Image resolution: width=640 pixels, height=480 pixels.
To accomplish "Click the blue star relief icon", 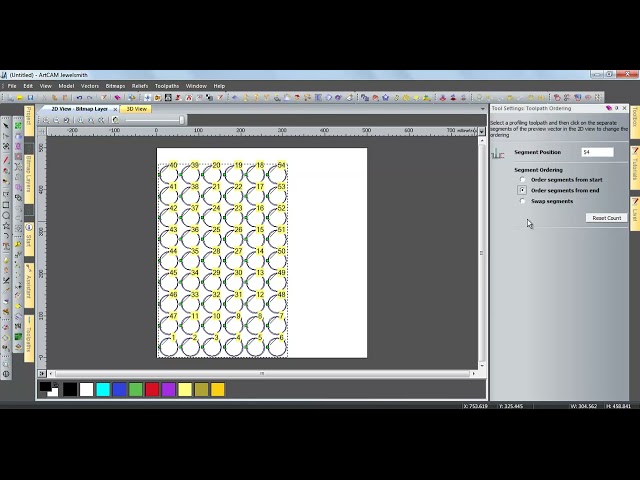I will point(385,98).
